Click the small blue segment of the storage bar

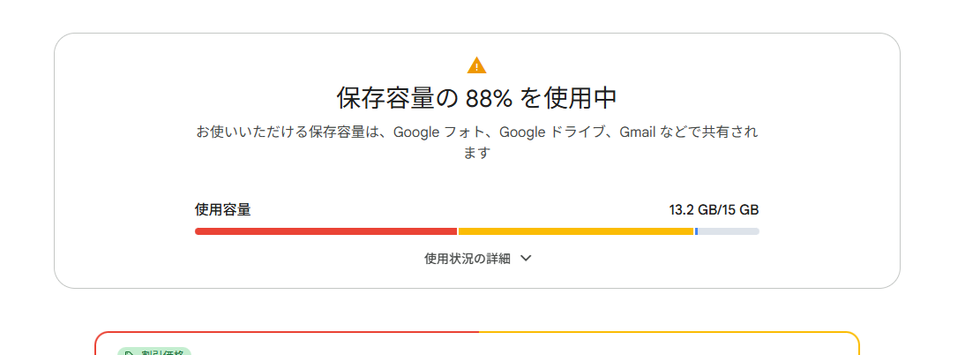[696, 231]
